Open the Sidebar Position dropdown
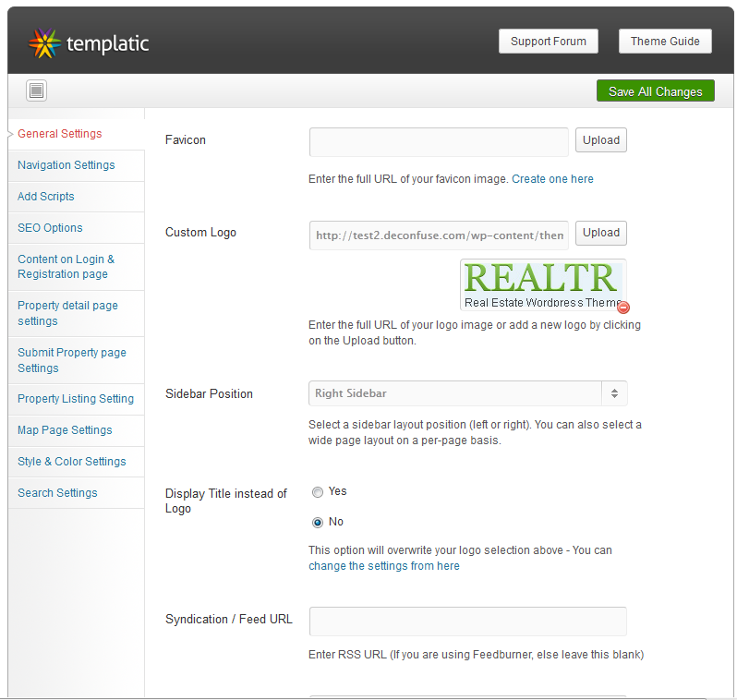Image resolution: width=737 pixels, height=700 pixels. click(467, 393)
